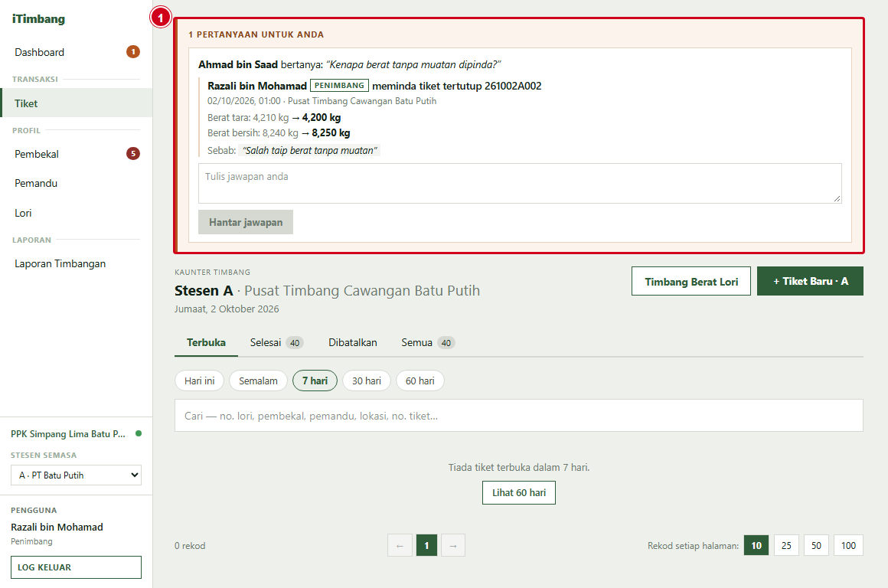This screenshot has width=888, height=588.
Task: Set 100 records per page
Action: tap(848, 546)
